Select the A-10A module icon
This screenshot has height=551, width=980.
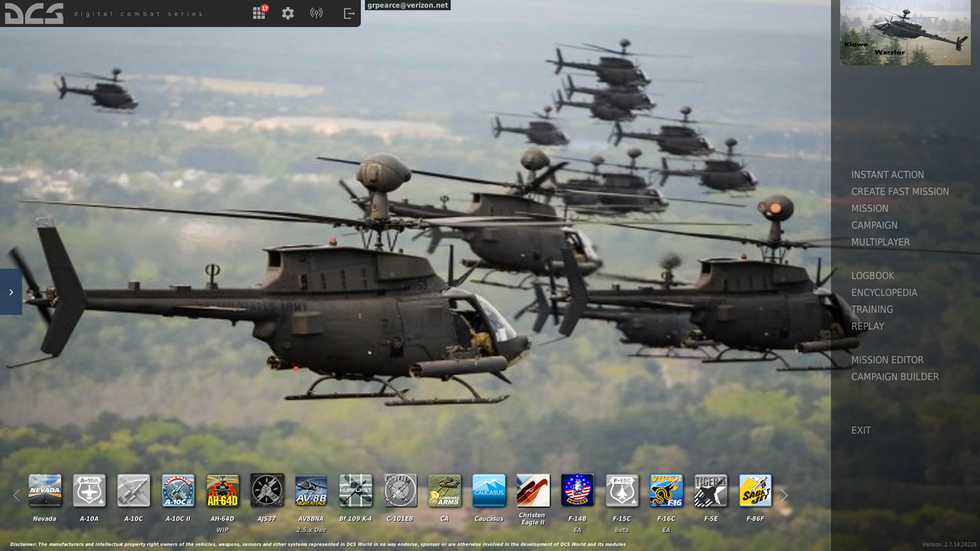tap(90, 491)
